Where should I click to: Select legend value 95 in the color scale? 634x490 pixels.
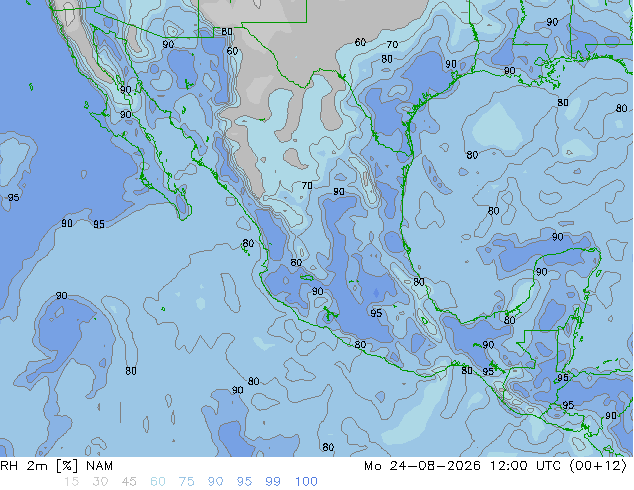click(244, 482)
